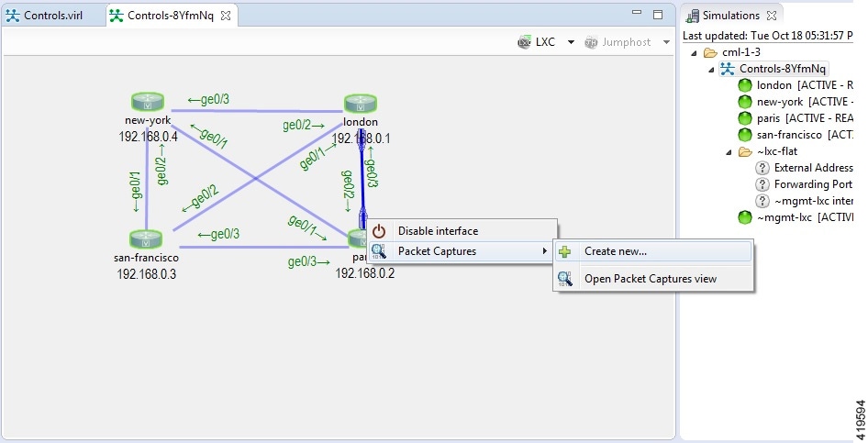Click the question icon beside Forwarding Port
Image resolution: width=868 pixels, height=443 pixels.
[762, 184]
